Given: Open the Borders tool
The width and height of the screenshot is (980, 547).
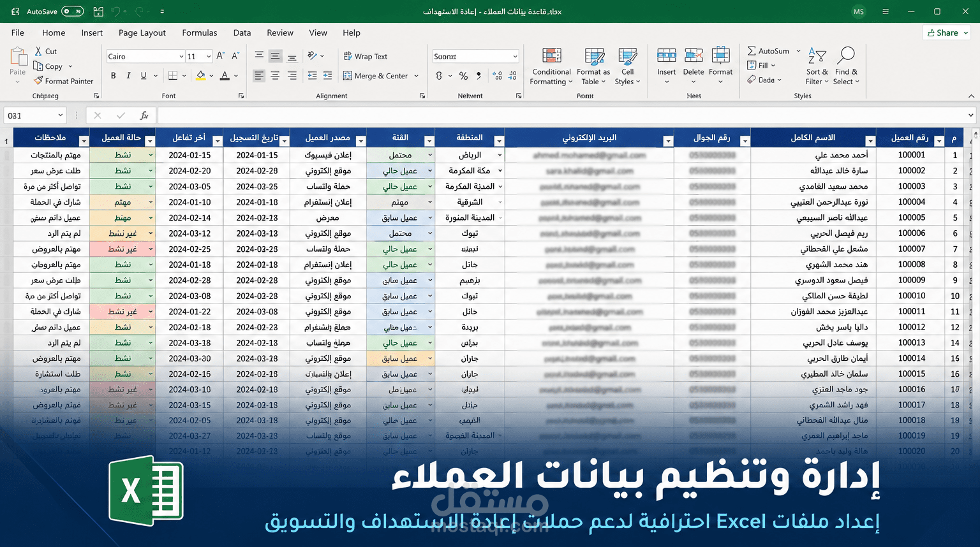Looking at the screenshot, I should coord(173,75).
